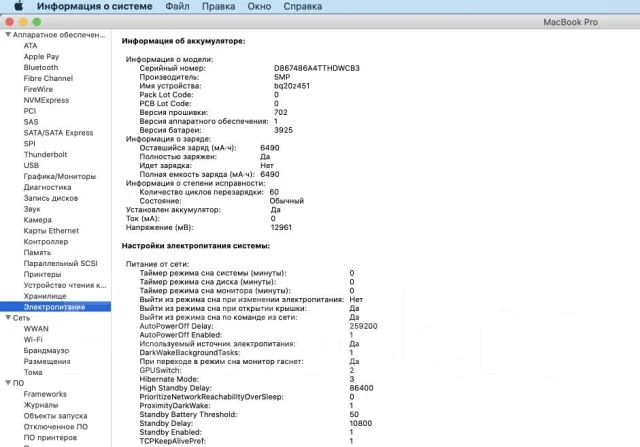Viewport: 640px width, 447px height.
Task: Select USB in the sidebar
Action: 31,165
